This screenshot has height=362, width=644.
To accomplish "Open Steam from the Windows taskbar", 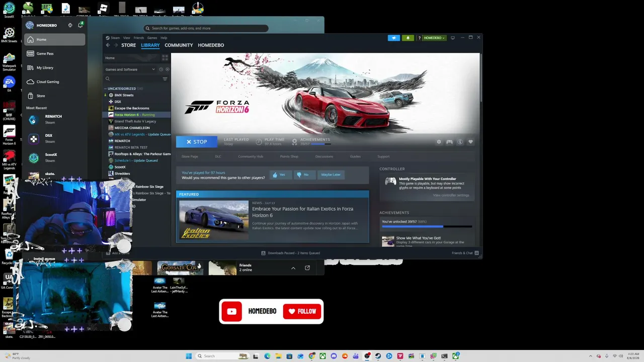I will click(x=378, y=356).
